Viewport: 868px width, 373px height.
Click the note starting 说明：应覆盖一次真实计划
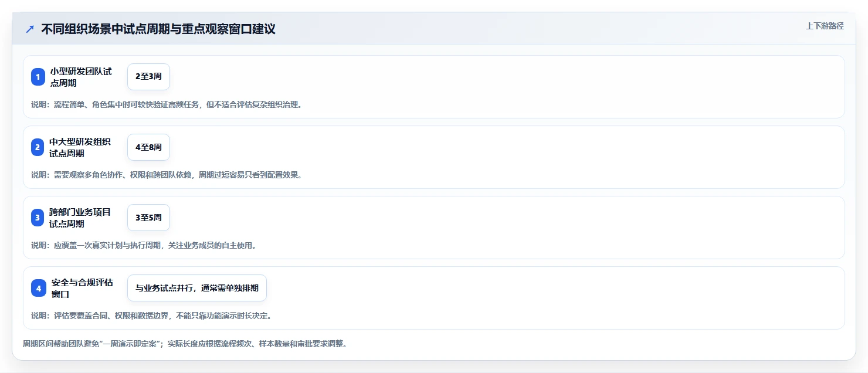point(144,245)
